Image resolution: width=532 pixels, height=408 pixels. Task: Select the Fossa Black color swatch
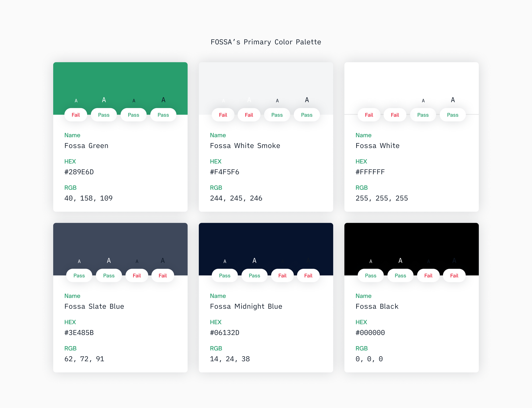(x=412, y=249)
